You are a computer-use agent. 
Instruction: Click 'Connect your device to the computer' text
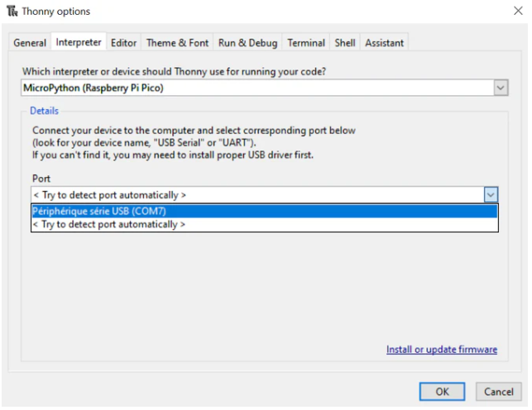click(194, 131)
